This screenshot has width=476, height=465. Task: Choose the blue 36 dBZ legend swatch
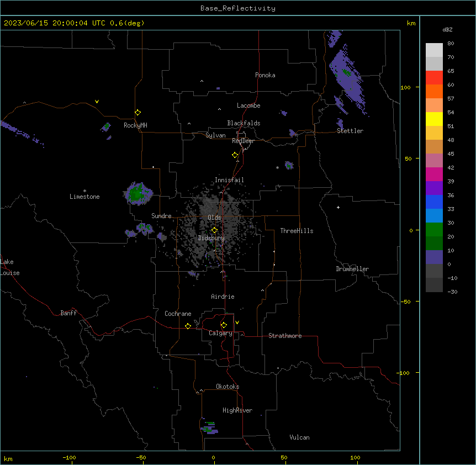(x=434, y=202)
